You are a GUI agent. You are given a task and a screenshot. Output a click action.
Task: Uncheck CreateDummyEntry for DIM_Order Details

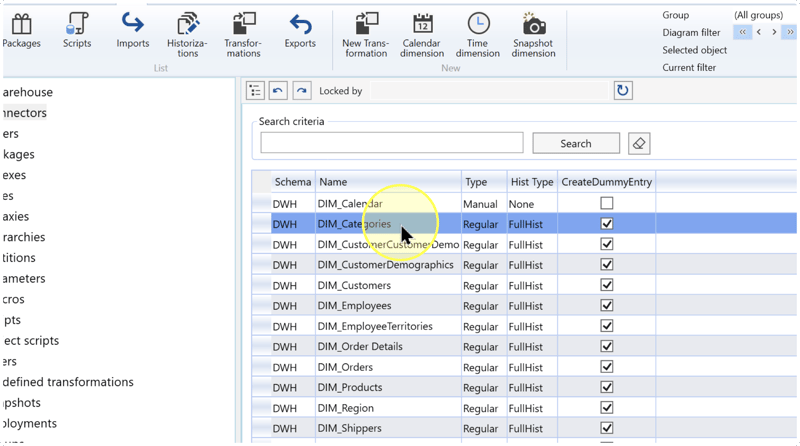pos(607,346)
